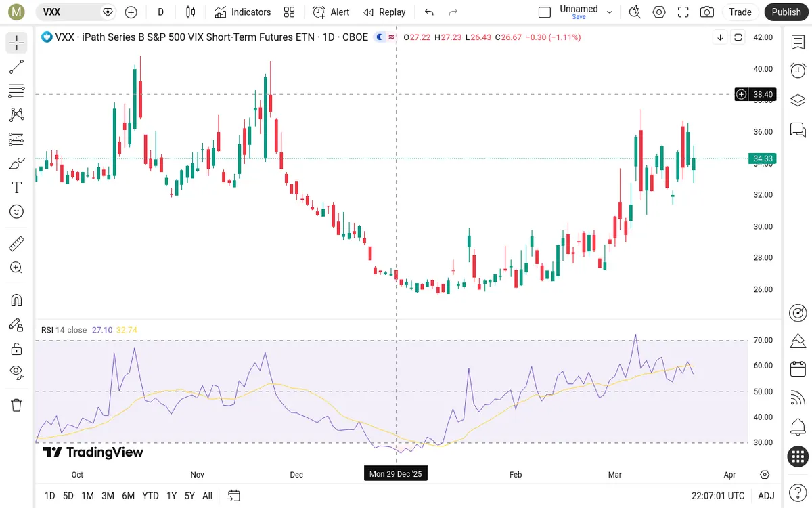This screenshot has width=812, height=508.
Task: Open the user profile menu M
Action: click(x=17, y=12)
